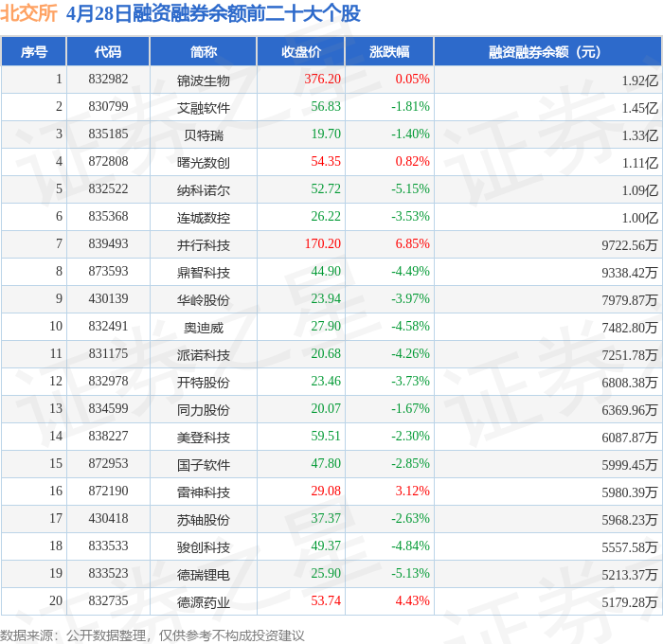Click closing price 170.20
The height and width of the screenshot is (644, 663).
[323, 244]
